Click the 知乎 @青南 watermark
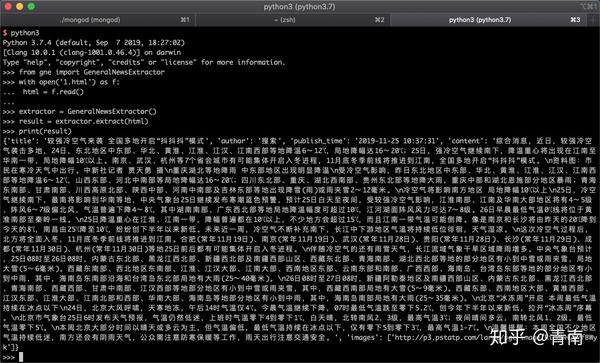The width and height of the screenshot is (600, 363). pyautogui.click(x=536, y=337)
